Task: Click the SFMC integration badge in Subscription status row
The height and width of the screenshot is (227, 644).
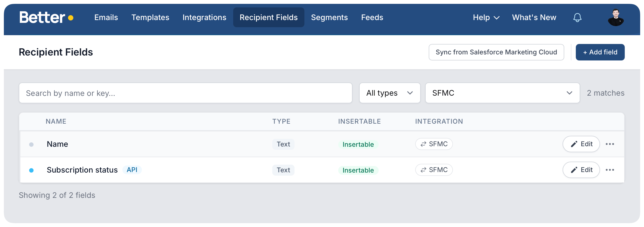Action: click(434, 170)
